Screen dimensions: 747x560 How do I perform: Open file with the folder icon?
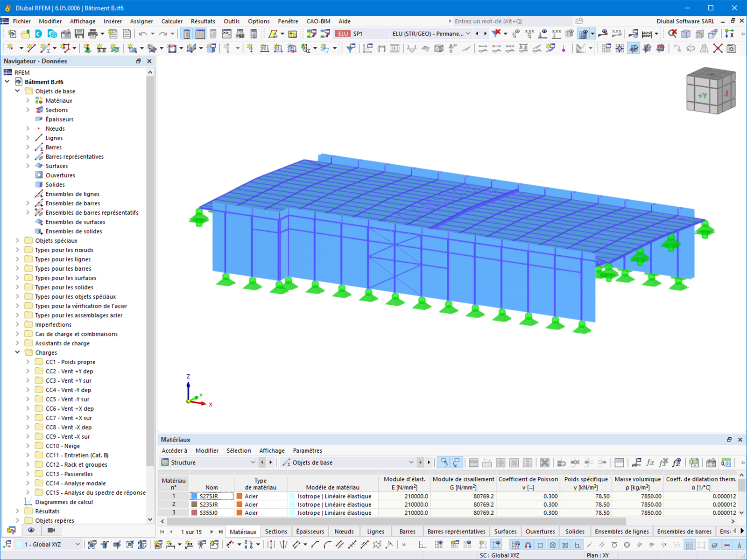click(x=25, y=34)
